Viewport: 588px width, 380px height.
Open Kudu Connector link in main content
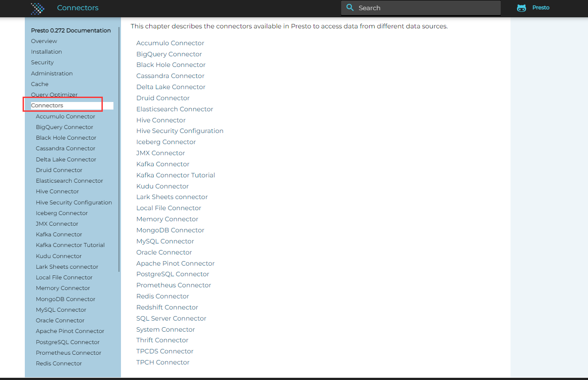(x=163, y=186)
